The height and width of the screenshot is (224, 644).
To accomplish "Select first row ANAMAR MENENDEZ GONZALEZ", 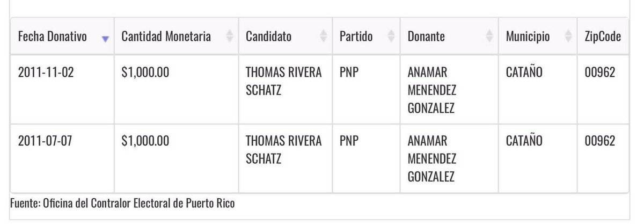I will pos(432,90).
